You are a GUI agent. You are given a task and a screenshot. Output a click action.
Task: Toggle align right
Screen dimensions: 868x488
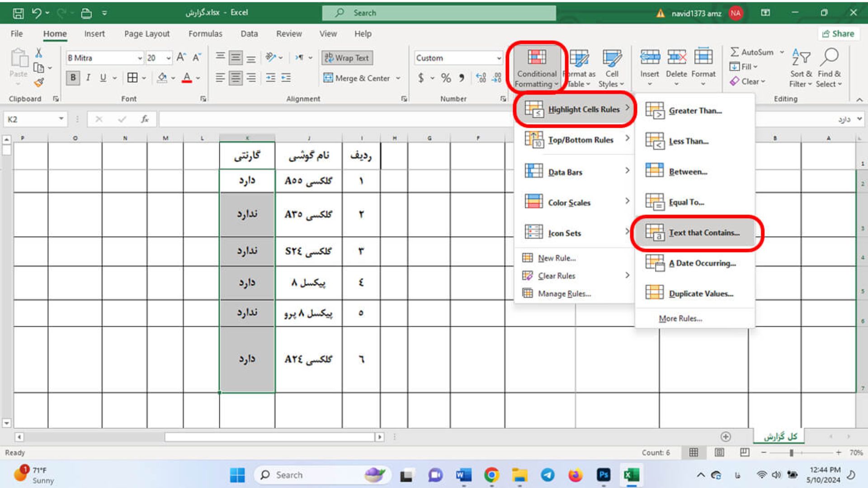(251, 78)
